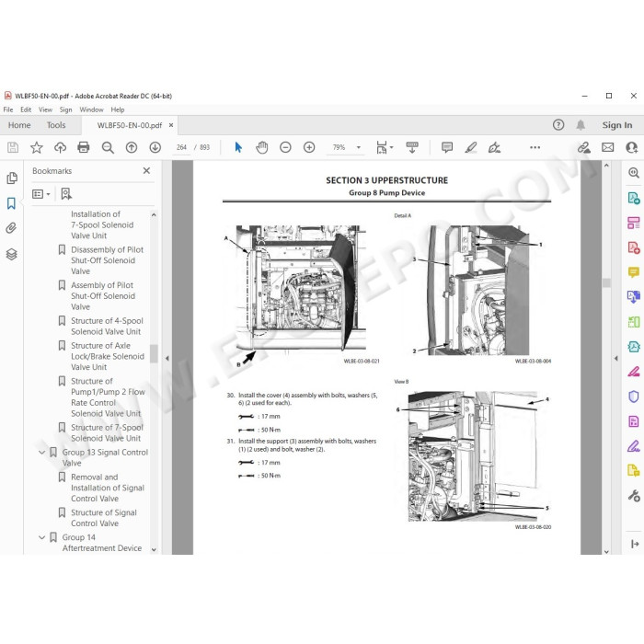Open Sign menu
Viewport: 644px width, 644px height.
pyautogui.click(x=65, y=109)
